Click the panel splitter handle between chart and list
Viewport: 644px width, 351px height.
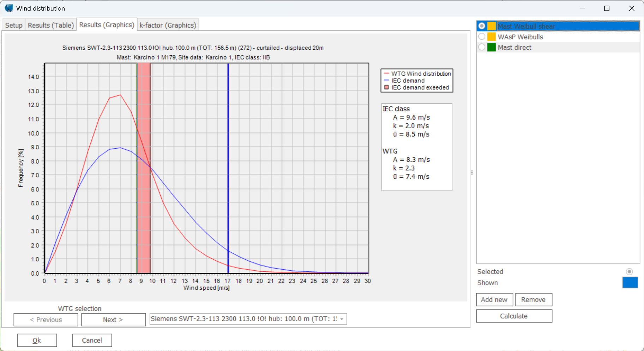(x=472, y=173)
